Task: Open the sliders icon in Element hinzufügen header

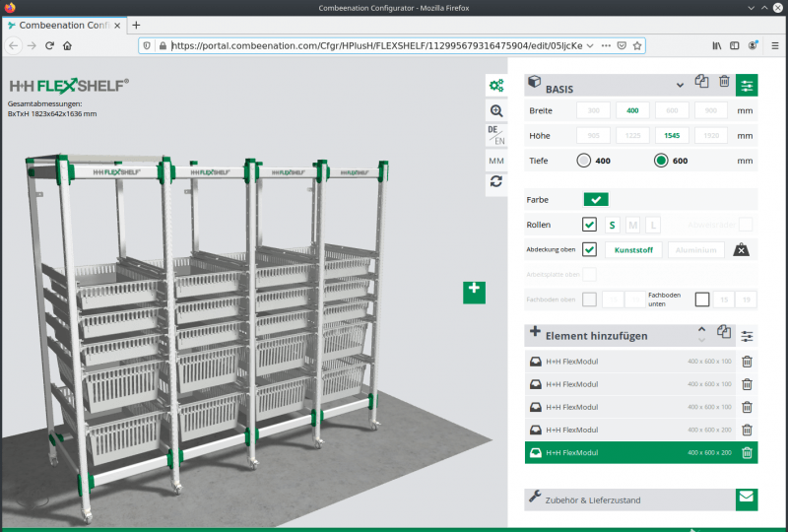Action: click(747, 336)
